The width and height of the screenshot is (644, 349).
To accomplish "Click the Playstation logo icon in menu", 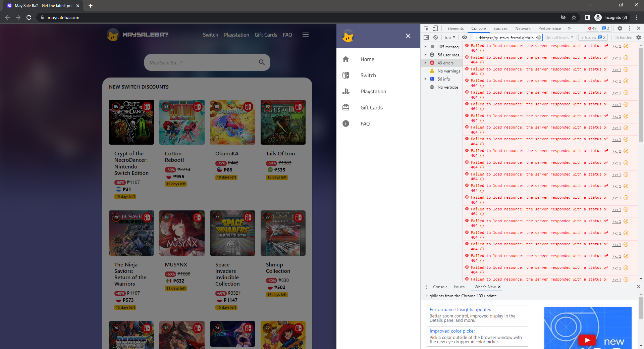I will (x=346, y=92).
